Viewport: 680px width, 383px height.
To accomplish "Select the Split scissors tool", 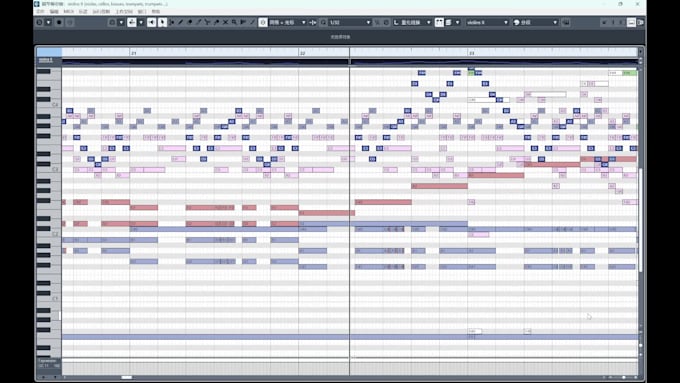I will pyautogui.click(x=208, y=22).
